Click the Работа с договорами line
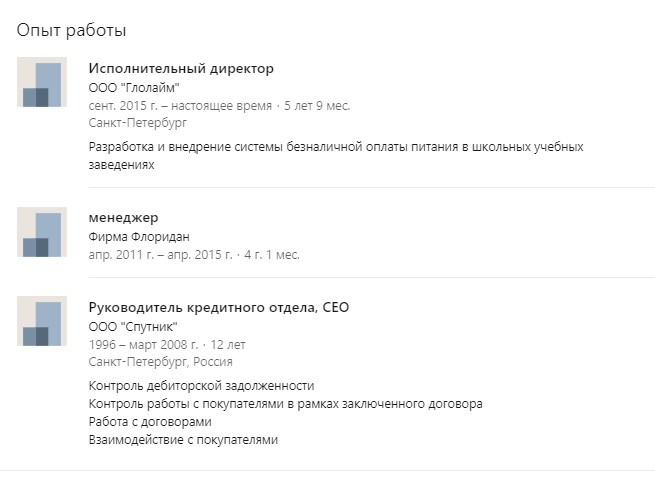 pos(150,421)
